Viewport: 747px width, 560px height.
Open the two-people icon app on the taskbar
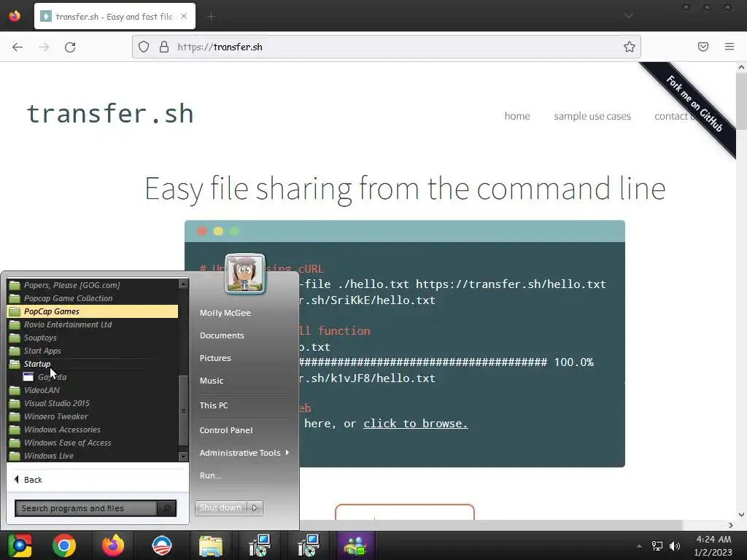click(x=355, y=545)
